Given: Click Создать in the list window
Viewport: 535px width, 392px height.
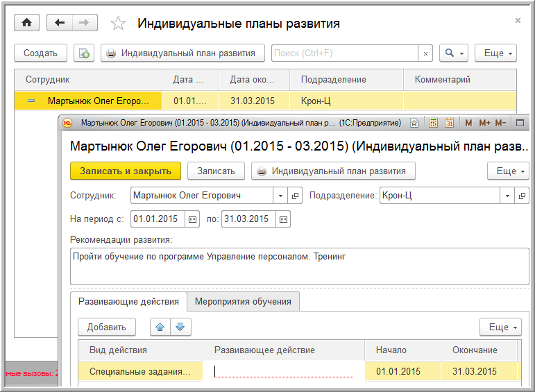Looking at the screenshot, I should point(41,53).
